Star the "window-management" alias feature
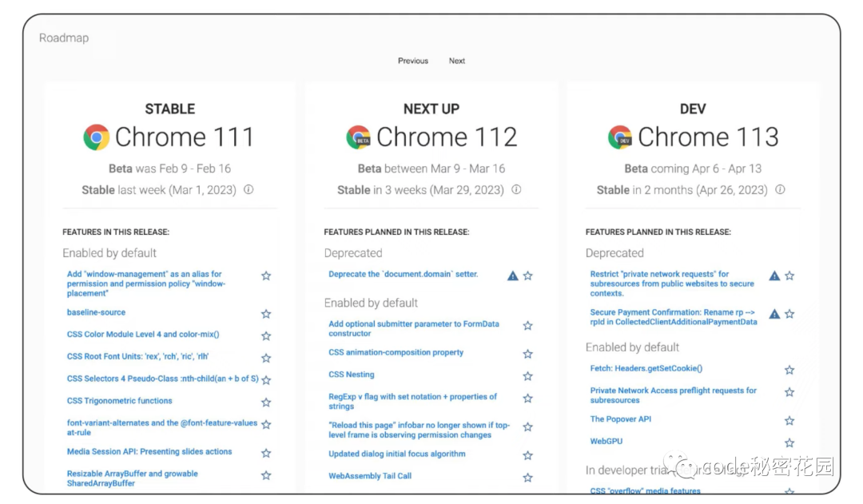Image resolution: width=863 pixels, height=504 pixels. pyautogui.click(x=266, y=276)
